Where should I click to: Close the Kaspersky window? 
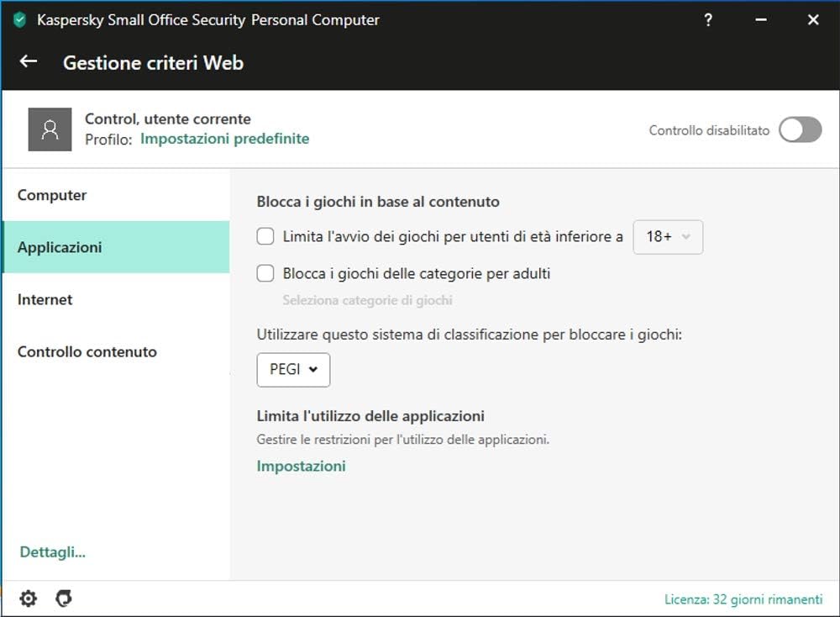[812, 20]
